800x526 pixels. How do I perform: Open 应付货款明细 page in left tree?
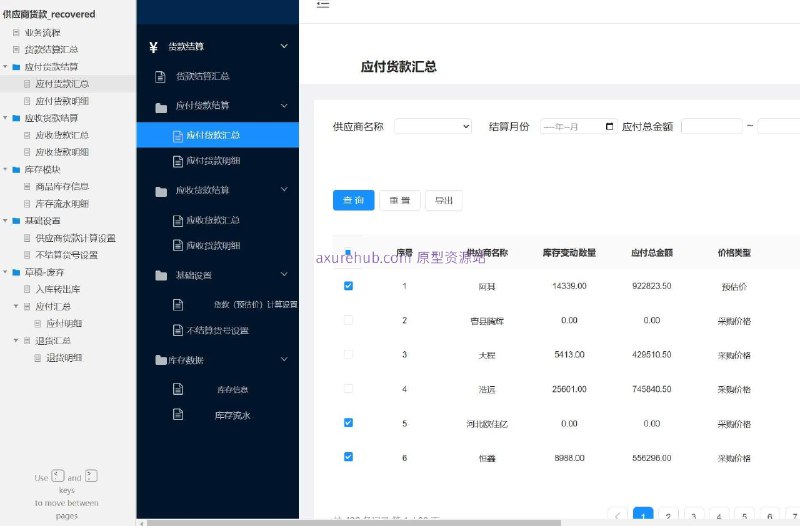(62, 101)
